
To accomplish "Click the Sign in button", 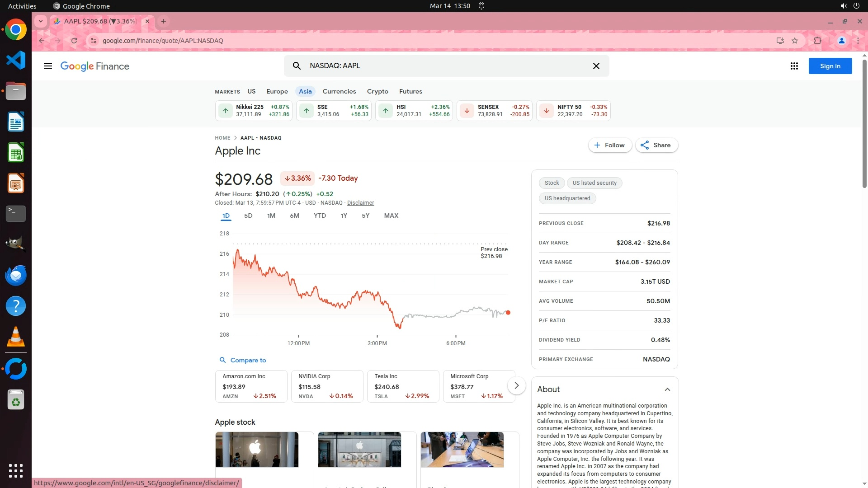I will click(x=830, y=66).
